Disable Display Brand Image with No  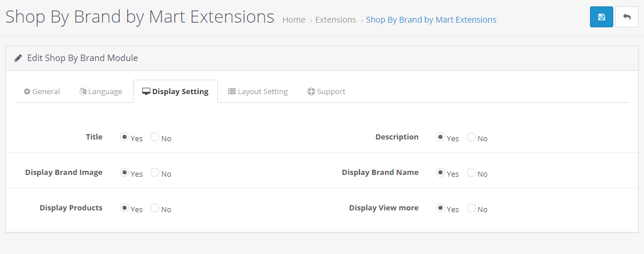(x=154, y=172)
